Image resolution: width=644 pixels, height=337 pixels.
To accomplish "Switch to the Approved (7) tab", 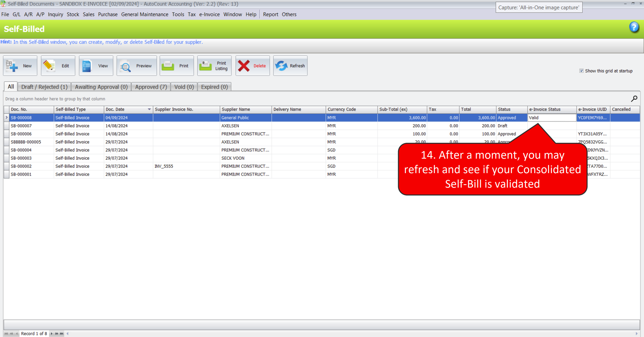I will point(151,87).
